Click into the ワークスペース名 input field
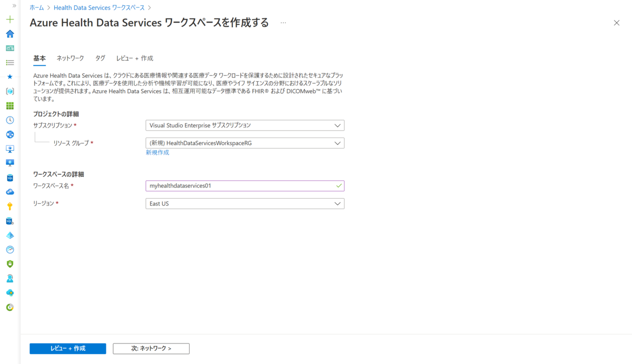The height and width of the screenshot is (364, 632). pyautogui.click(x=245, y=186)
